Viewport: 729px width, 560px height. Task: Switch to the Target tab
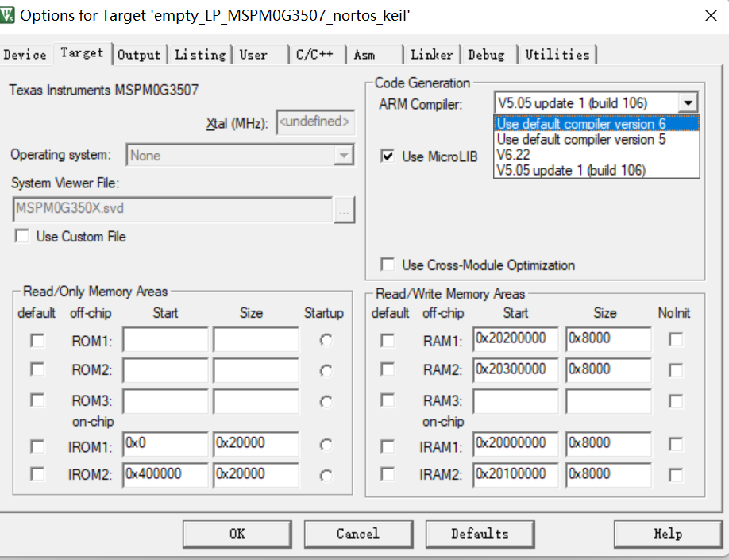click(x=82, y=53)
